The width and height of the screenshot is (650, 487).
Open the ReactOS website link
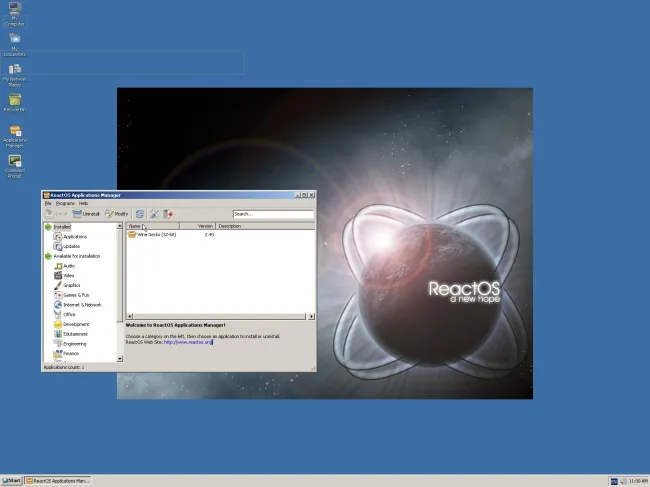click(187, 343)
